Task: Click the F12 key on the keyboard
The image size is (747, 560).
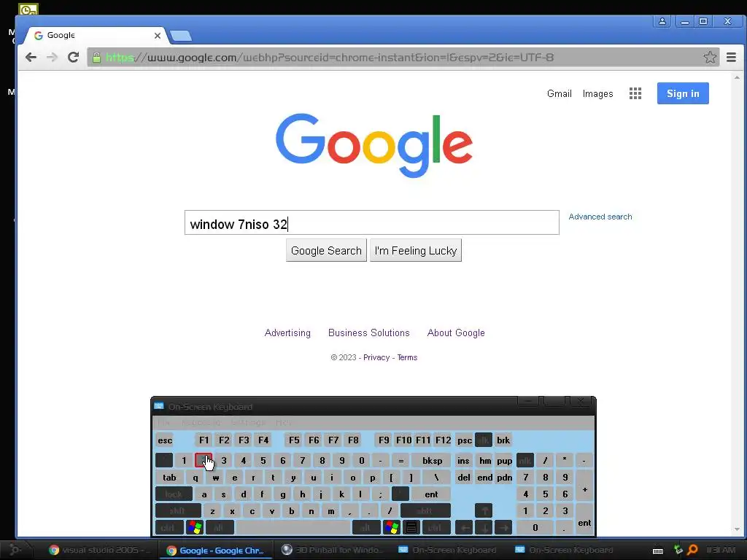Action: pos(443,440)
